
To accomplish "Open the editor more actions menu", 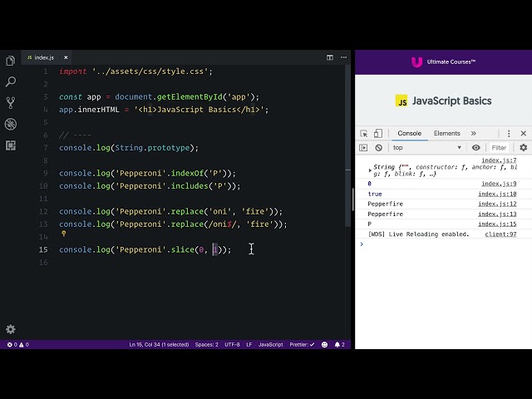I will [x=343, y=57].
